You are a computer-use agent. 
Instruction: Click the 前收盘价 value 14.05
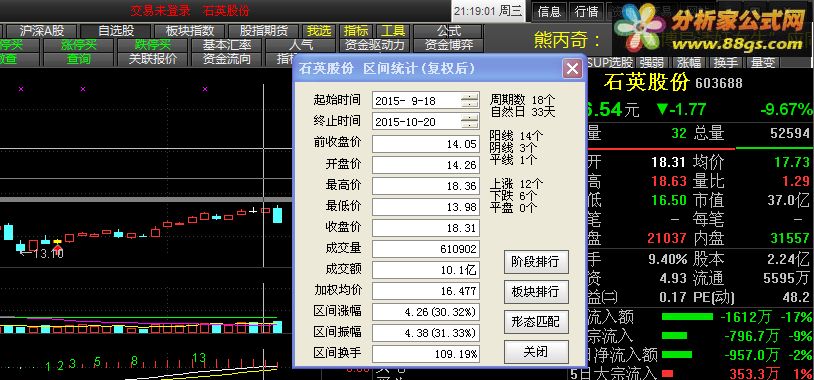point(426,144)
